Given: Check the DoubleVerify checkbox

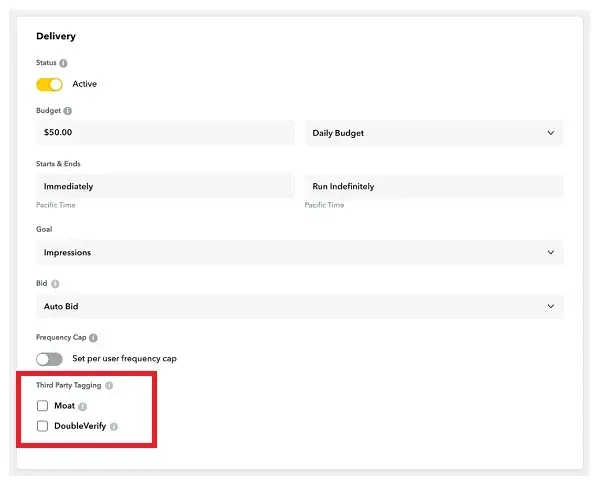Looking at the screenshot, I should (42, 426).
